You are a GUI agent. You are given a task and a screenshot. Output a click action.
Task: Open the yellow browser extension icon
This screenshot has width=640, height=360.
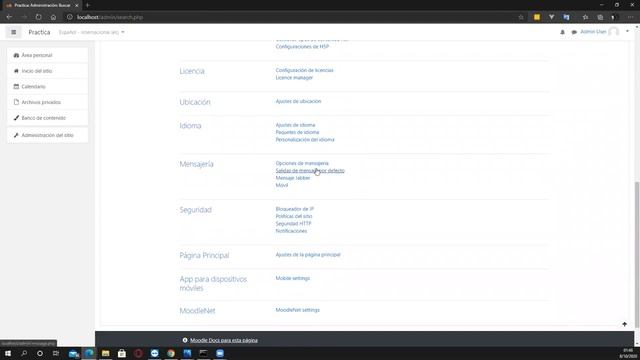point(537,17)
